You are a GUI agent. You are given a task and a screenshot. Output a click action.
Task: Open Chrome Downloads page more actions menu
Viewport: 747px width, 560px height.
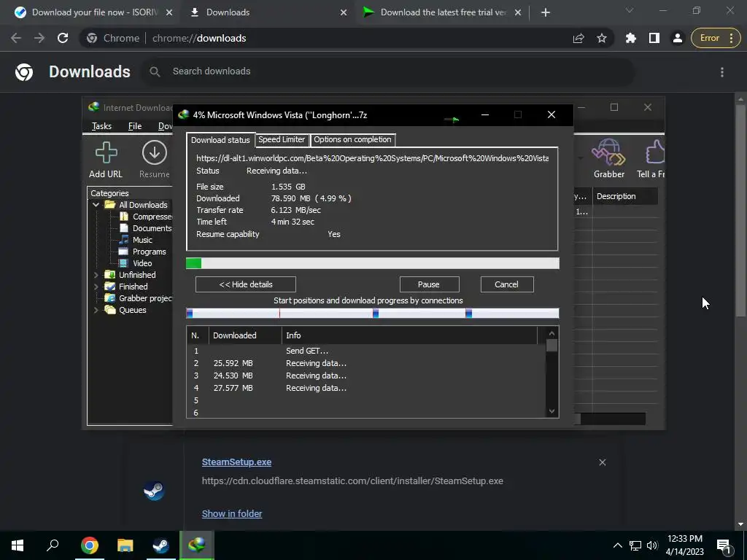coord(722,72)
